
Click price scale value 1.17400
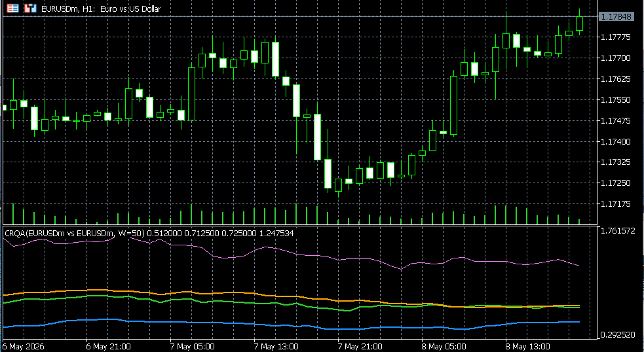pyautogui.click(x=616, y=141)
